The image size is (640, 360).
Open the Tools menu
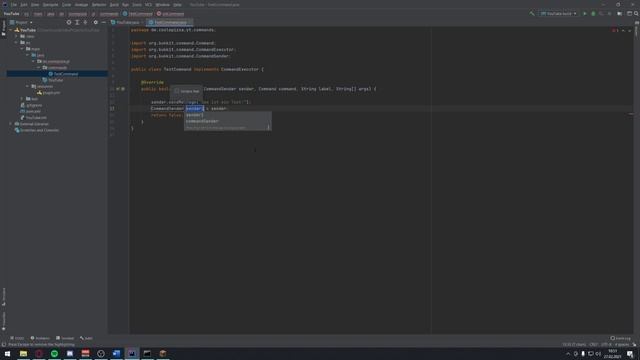coord(137,4)
